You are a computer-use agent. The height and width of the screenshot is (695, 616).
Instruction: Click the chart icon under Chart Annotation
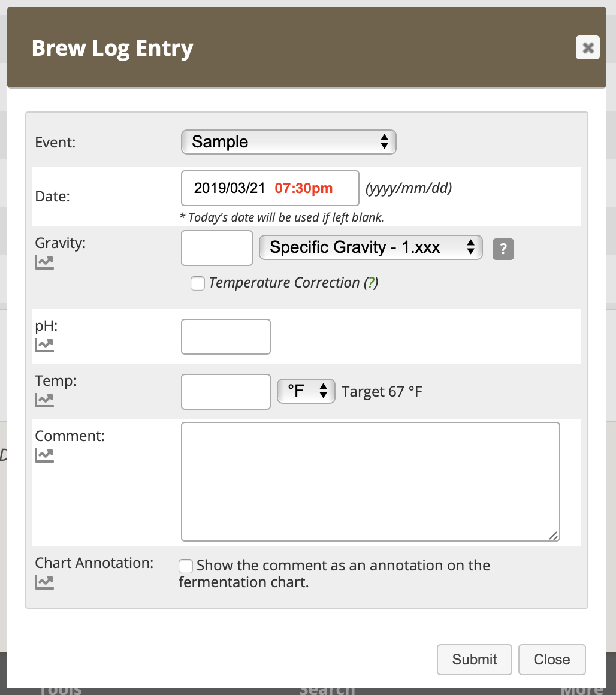click(44, 582)
